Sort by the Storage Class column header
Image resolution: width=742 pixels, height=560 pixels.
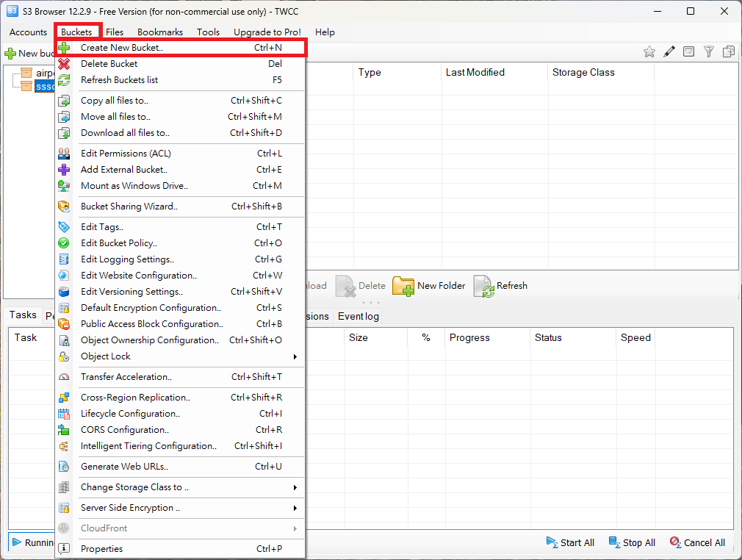click(x=602, y=73)
